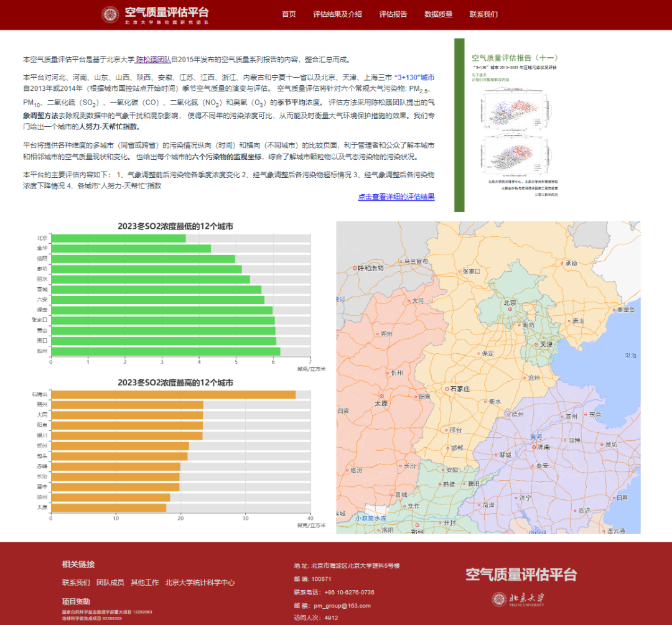Viewport: 672px width, 625px height.
Task: Select 数据质量 in the navigation bar
Action: point(438,14)
